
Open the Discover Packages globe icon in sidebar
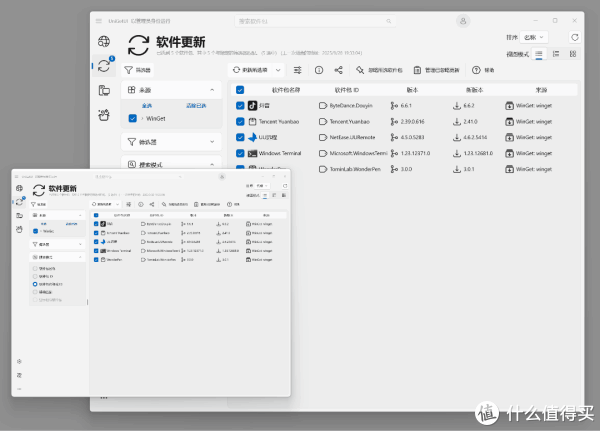click(104, 41)
